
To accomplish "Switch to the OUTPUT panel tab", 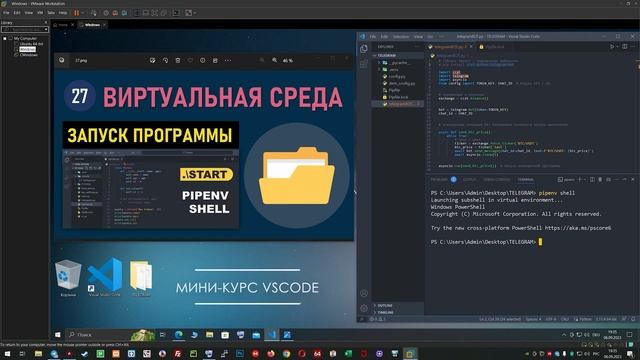I will 469,180.
